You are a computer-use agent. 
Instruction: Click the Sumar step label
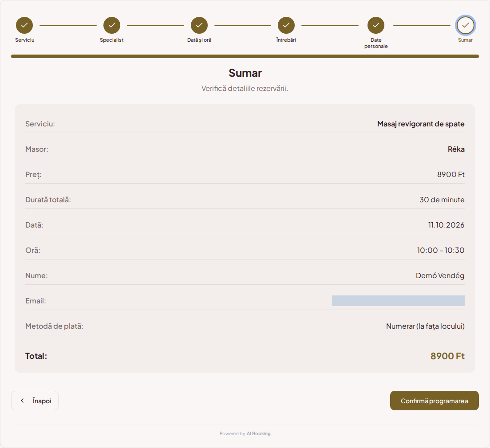tap(465, 40)
